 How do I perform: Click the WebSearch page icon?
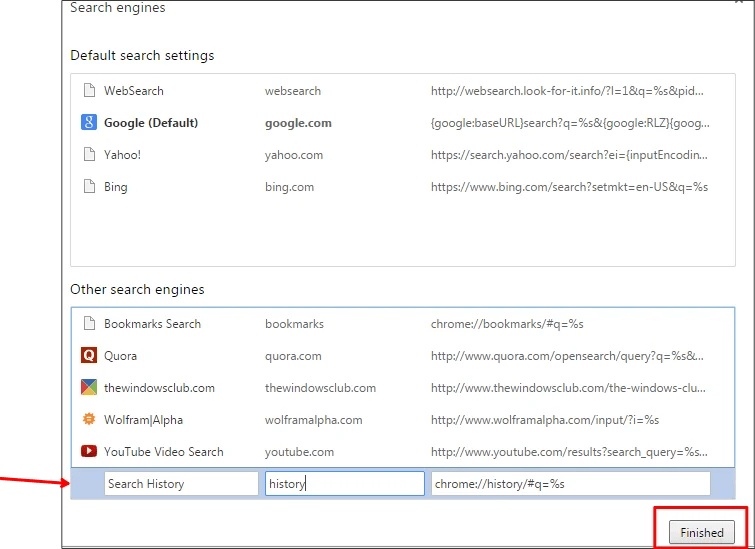point(89,90)
